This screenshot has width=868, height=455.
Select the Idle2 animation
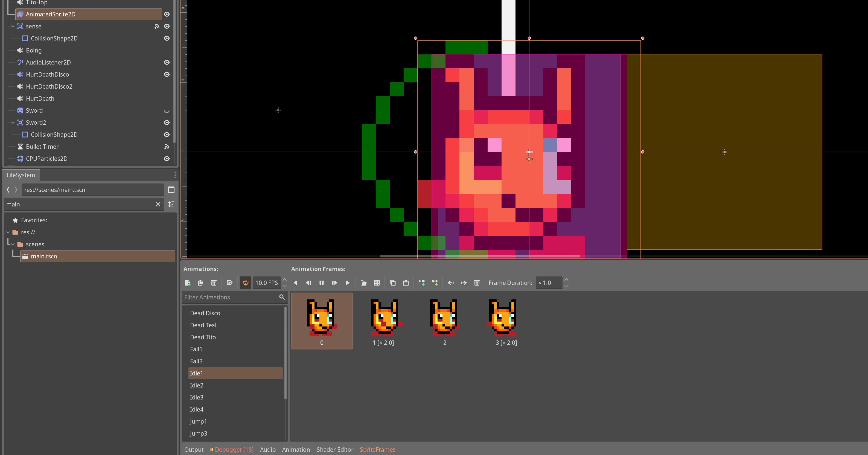coord(196,385)
